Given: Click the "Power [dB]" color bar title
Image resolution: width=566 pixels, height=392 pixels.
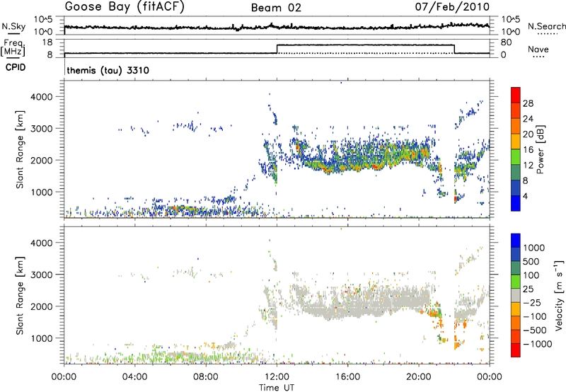Looking at the screenshot, I should point(541,149).
